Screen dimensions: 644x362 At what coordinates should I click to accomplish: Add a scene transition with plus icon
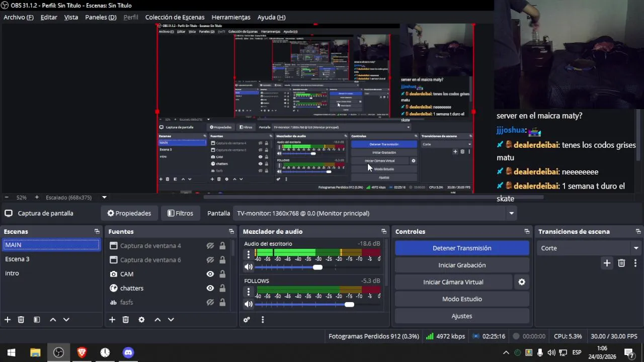click(x=607, y=263)
